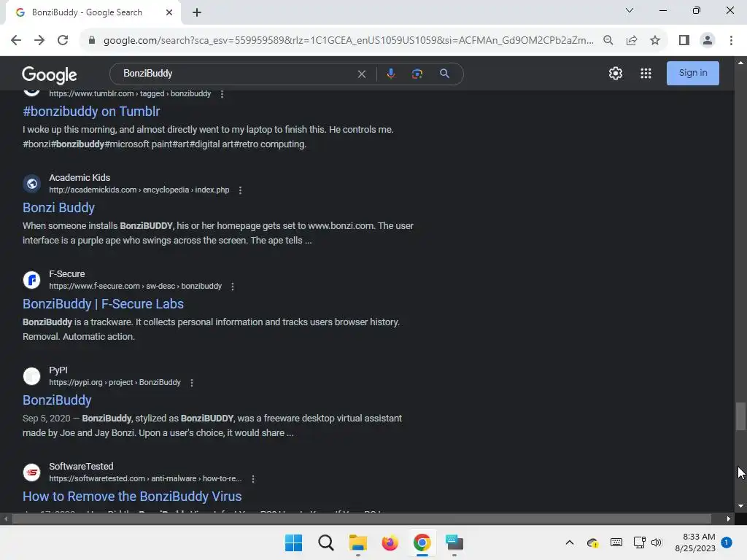
Task: Close the BonziBuddy Google Search tab
Action: pyautogui.click(x=169, y=12)
